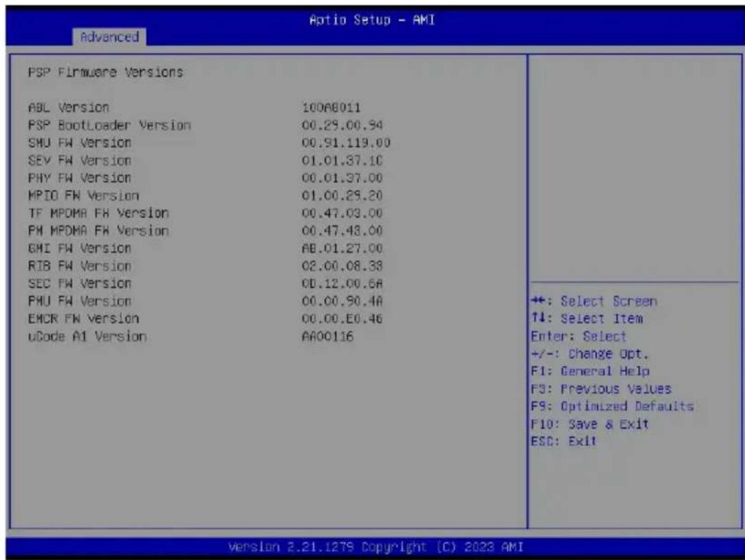Click the F3: Previous Values hint
Viewport: 745px width, 560px height.
[601, 389]
